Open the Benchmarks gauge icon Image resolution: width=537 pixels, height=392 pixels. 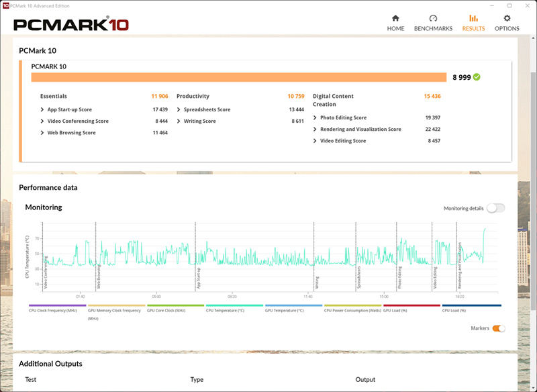pos(433,18)
